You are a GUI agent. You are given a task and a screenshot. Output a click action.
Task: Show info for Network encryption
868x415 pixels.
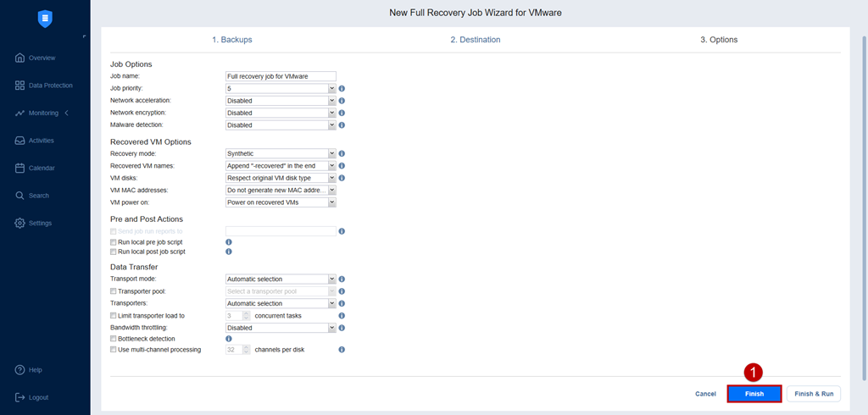click(x=342, y=113)
